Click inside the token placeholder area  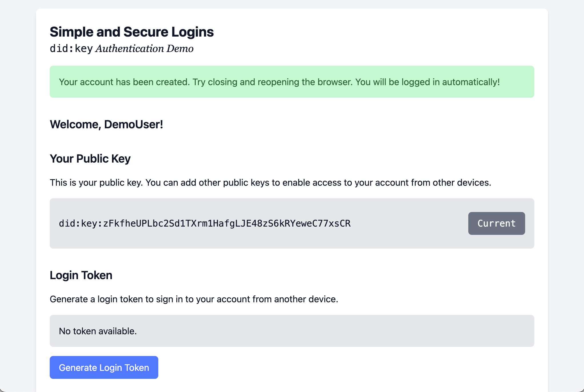coord(97,331)
